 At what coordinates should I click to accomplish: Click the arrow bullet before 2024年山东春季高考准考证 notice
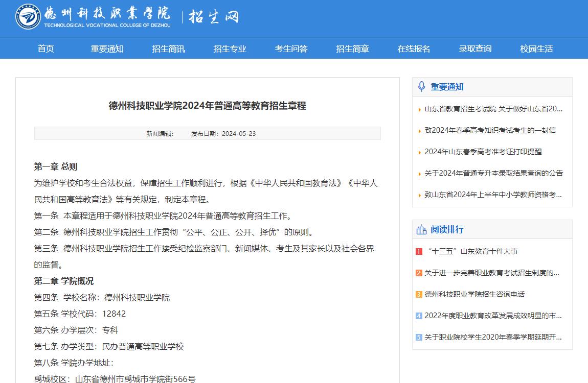[x=419, y=152]
